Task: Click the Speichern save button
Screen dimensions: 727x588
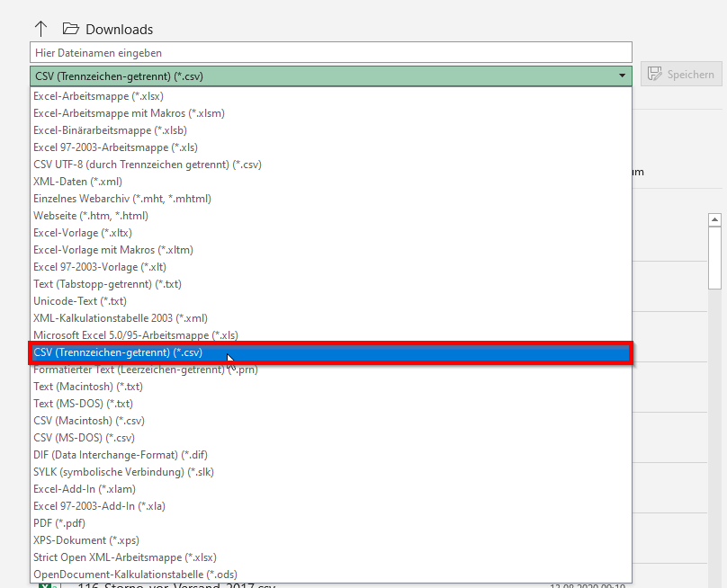Action: coord(681,74)
